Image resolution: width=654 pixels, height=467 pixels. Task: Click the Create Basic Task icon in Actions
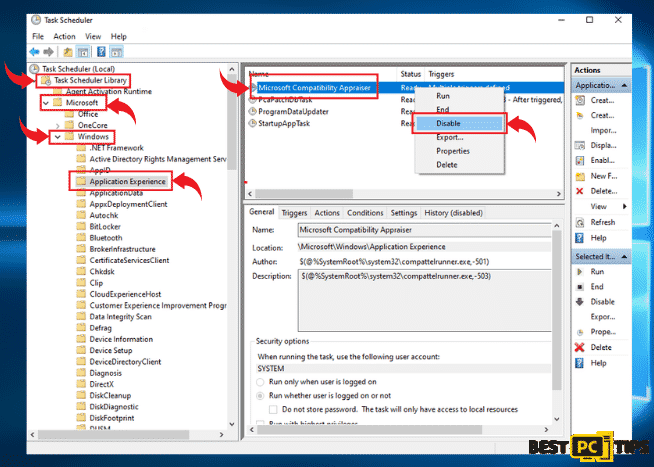[580, 100]
